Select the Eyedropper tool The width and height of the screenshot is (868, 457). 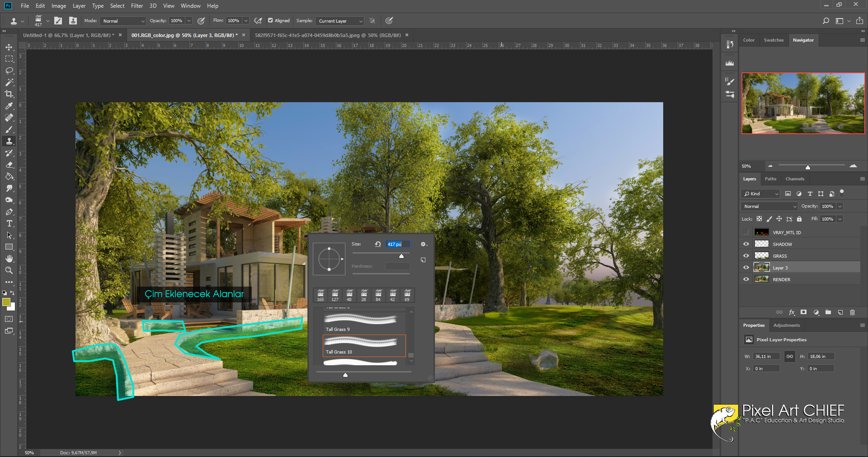[x=9, y=106]
